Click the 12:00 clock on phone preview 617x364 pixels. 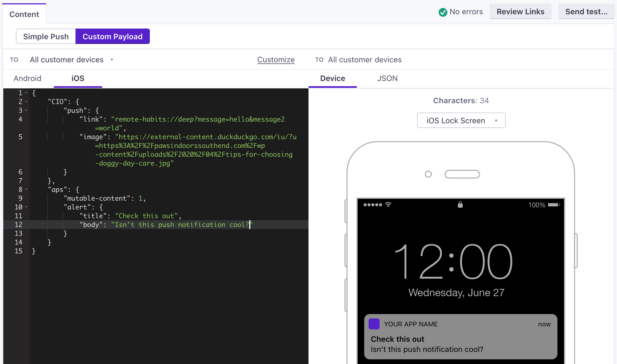click(x=453, y=261)
